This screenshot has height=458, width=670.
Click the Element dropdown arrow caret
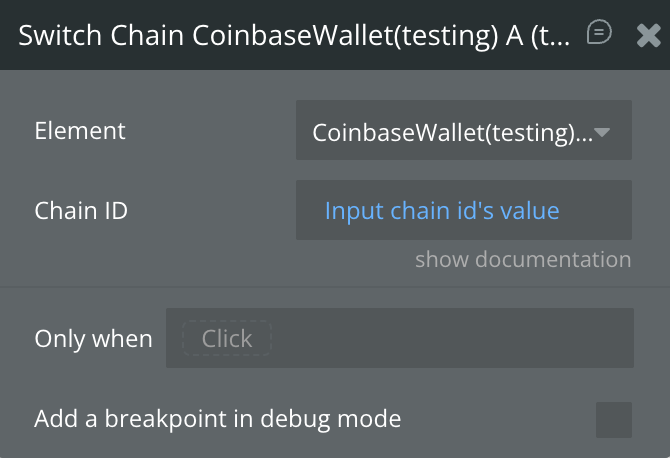[x=603, y=131]
